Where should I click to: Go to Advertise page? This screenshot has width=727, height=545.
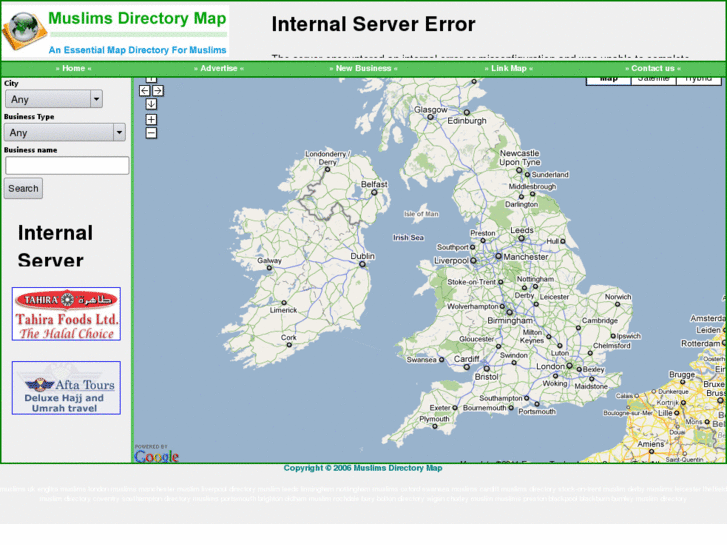pos(219,69)
